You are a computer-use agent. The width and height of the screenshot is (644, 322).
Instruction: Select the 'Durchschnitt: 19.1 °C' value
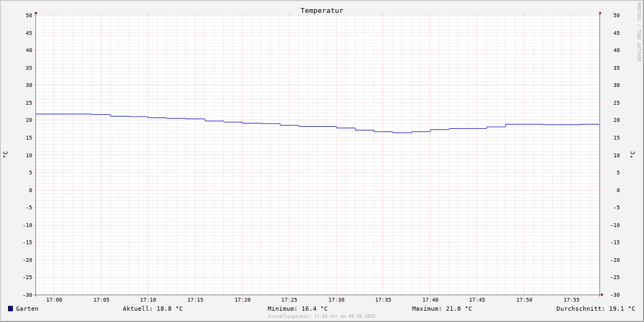point(596,309)
